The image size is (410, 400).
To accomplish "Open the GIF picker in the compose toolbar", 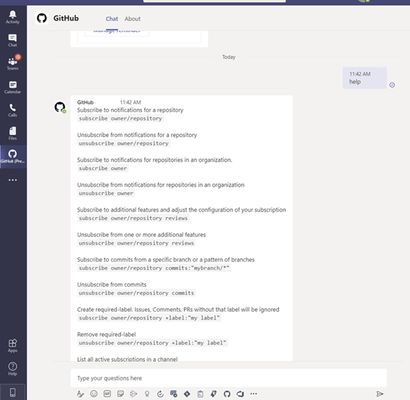I will tap(107, 394).
